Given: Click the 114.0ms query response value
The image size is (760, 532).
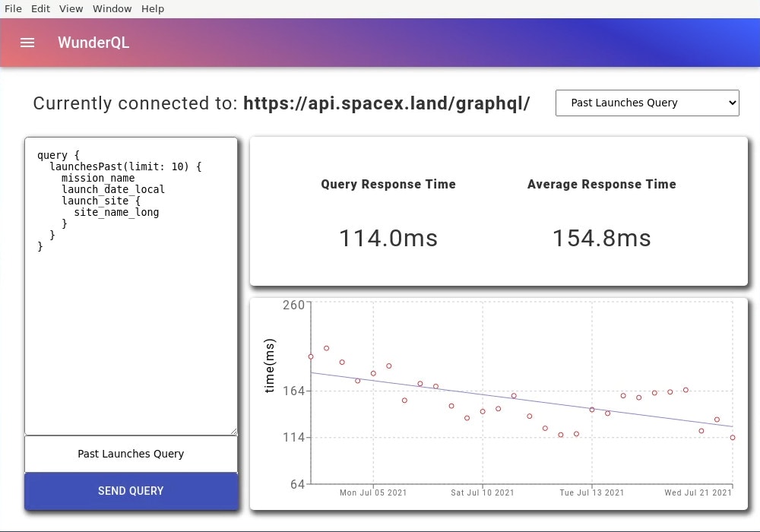Looking at the screenshot, I should click(388, 238).
